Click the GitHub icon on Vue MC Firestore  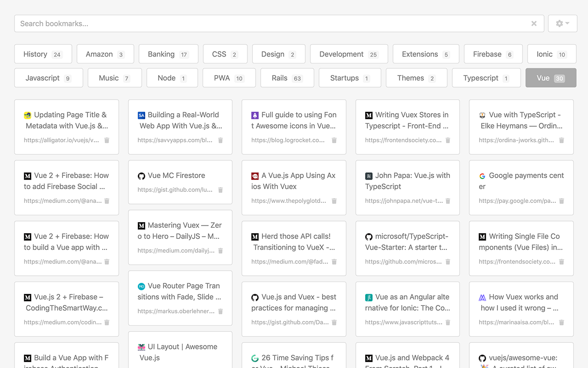point(141,175)
